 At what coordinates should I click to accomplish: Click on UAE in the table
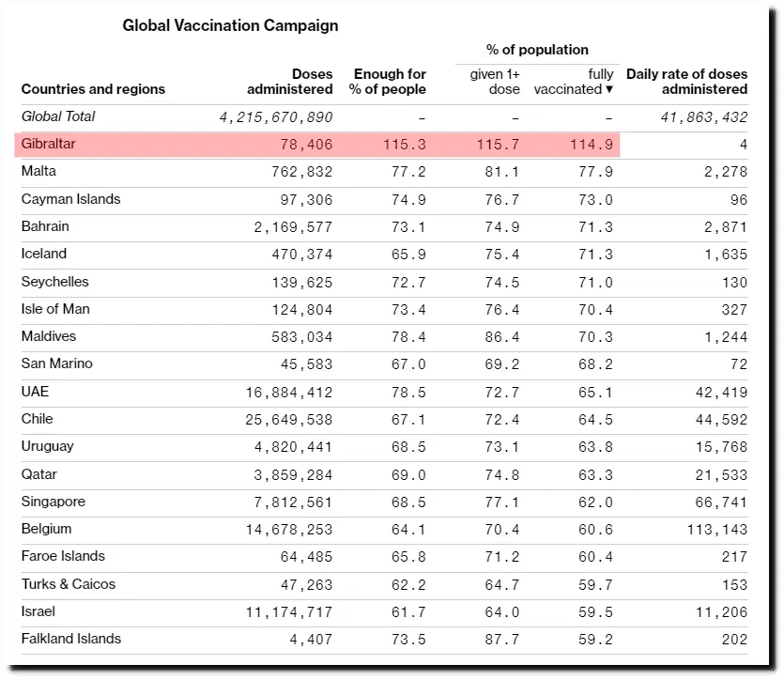click(x=35, y=392)
